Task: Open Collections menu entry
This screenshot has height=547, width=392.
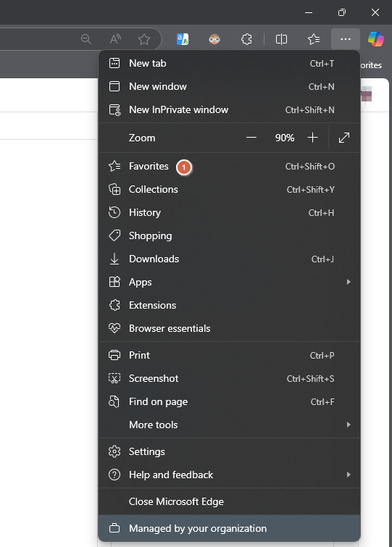Action: (230, 189)
